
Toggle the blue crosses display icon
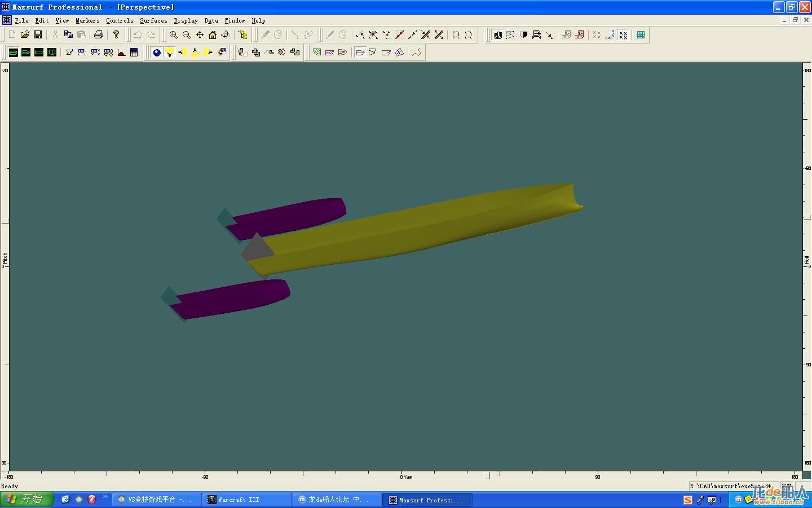[623, 34]
